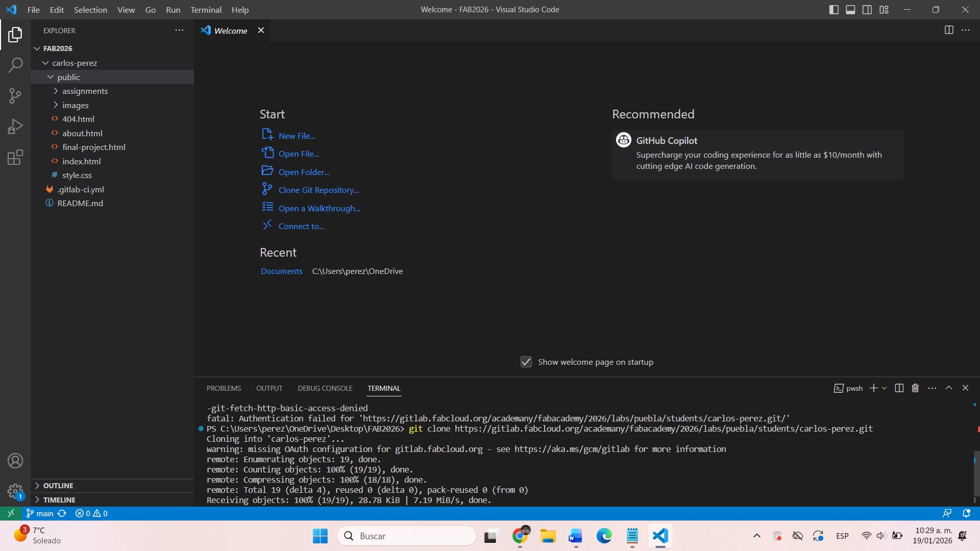Screen dimensions: 980x551
Task: Open the Manage gear menu
Action: coord(15,491)
